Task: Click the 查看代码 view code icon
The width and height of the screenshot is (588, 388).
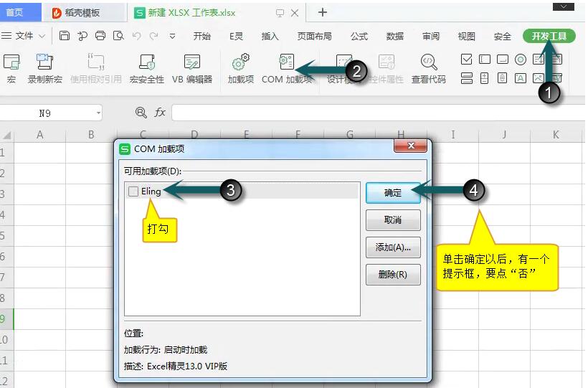Action: [429, 63]
